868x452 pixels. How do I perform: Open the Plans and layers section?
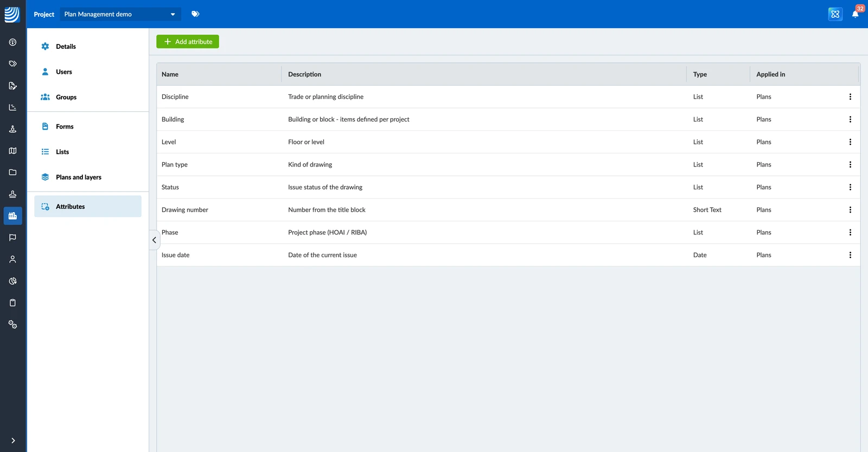88,177
